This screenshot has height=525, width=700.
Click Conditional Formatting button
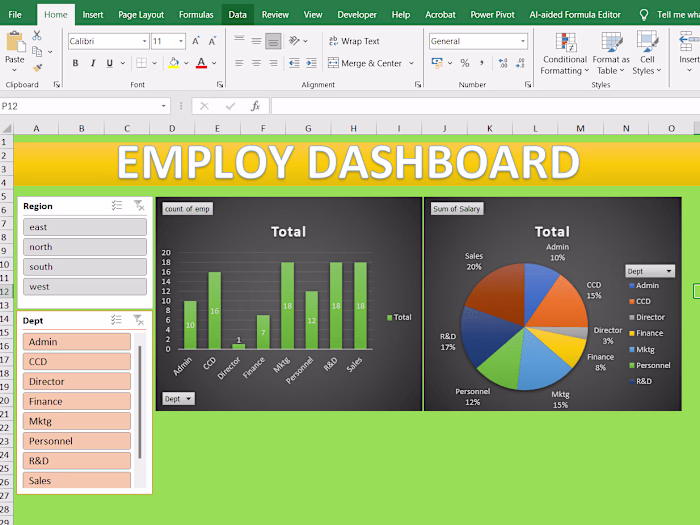pos(564,54)
